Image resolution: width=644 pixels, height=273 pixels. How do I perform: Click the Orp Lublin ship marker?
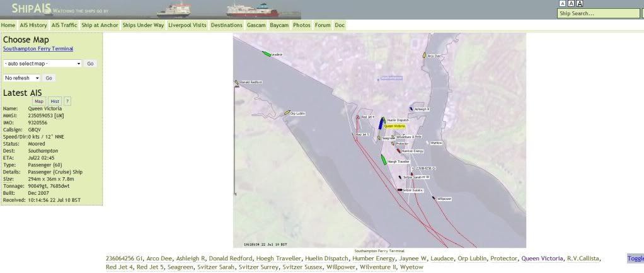pos(287,113)
